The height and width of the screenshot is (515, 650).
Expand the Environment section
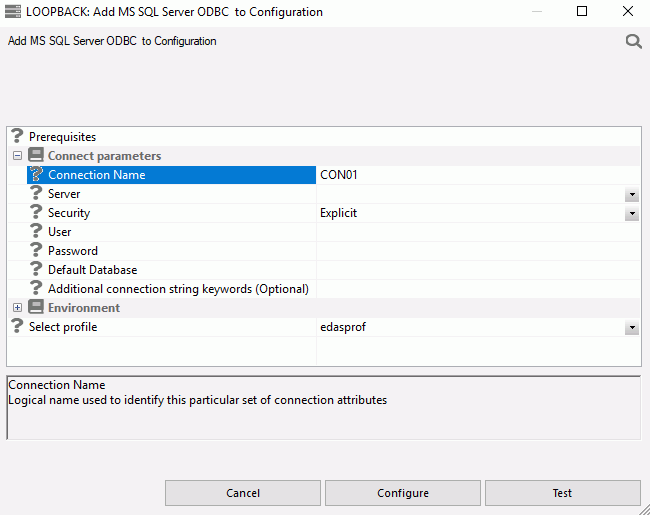(x=17, y=308)
